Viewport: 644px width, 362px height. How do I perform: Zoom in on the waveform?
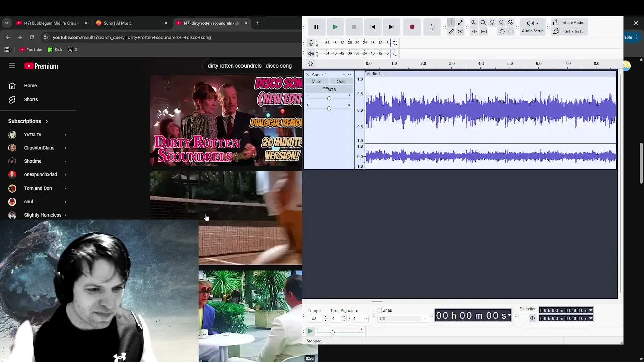click(x=474, y=23)
